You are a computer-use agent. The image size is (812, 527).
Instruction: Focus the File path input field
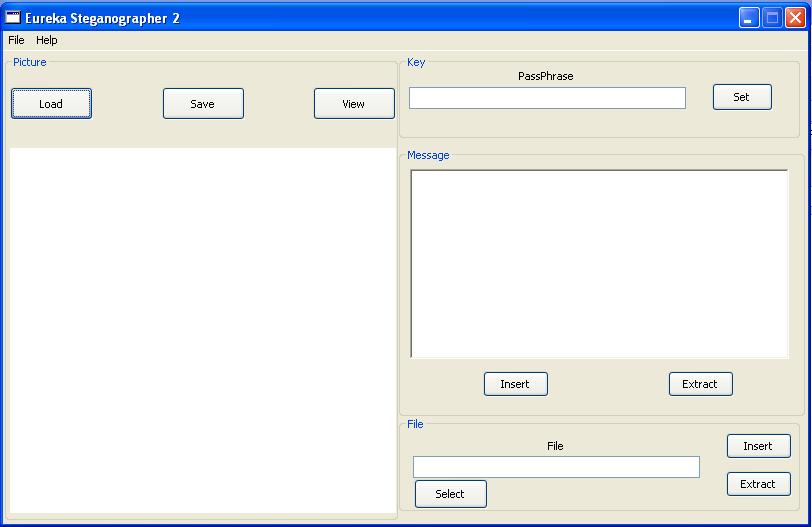click(x=556, y=467)
